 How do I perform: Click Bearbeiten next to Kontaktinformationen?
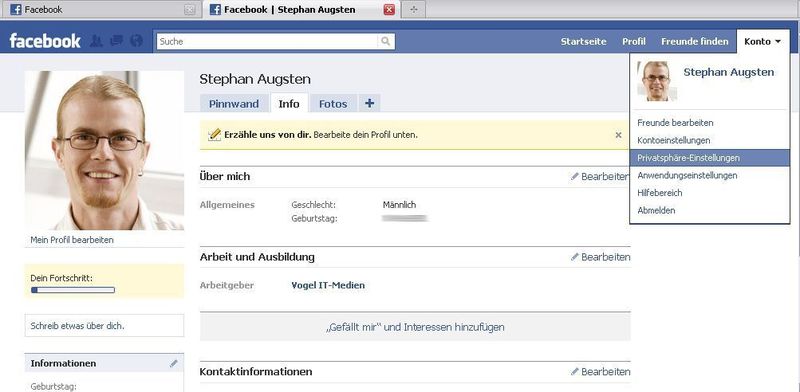[601, 372]
